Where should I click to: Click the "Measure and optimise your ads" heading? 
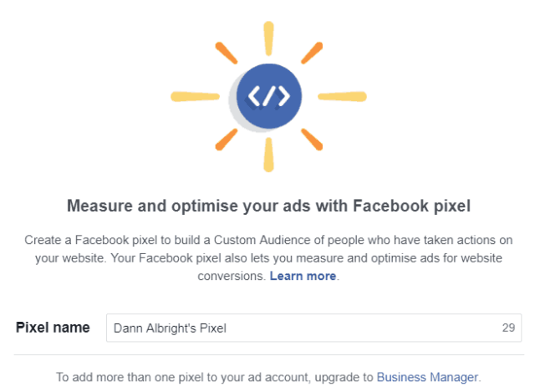click(x=268, y=205)
